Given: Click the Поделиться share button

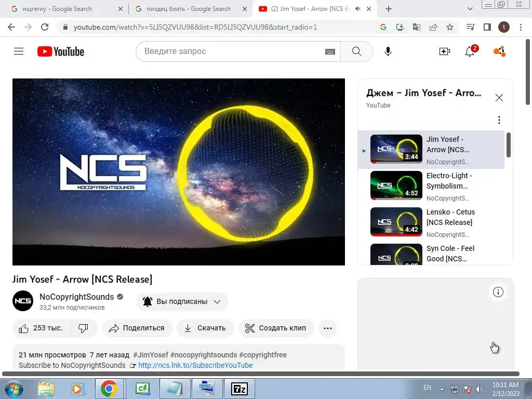Looking at the screenshot, I should click(137, 328).
